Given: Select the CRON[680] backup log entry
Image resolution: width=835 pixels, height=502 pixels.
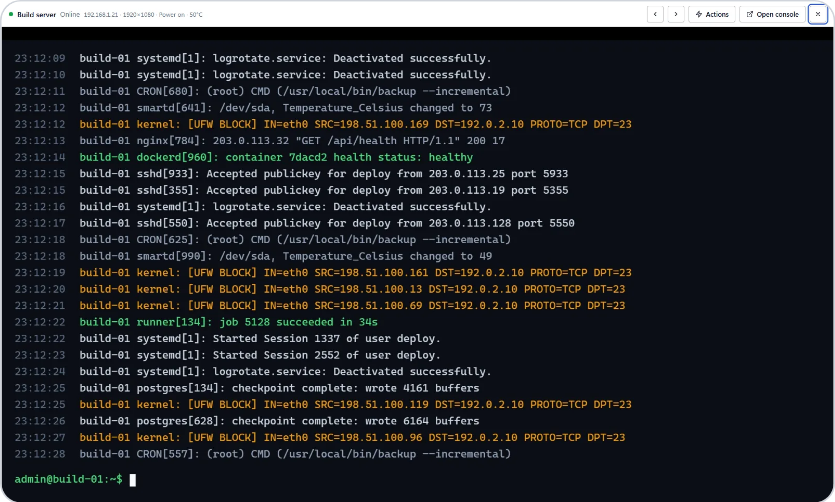Looking at the screenshot, I should pos(263,91).
